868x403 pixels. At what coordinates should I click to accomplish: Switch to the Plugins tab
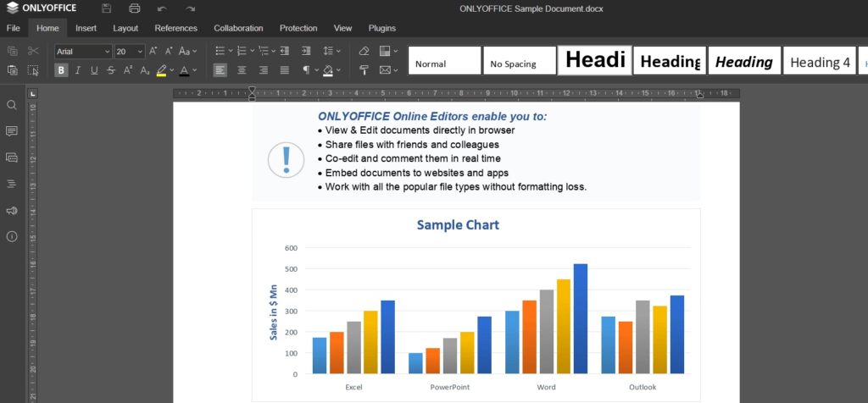tap(382, 28)
